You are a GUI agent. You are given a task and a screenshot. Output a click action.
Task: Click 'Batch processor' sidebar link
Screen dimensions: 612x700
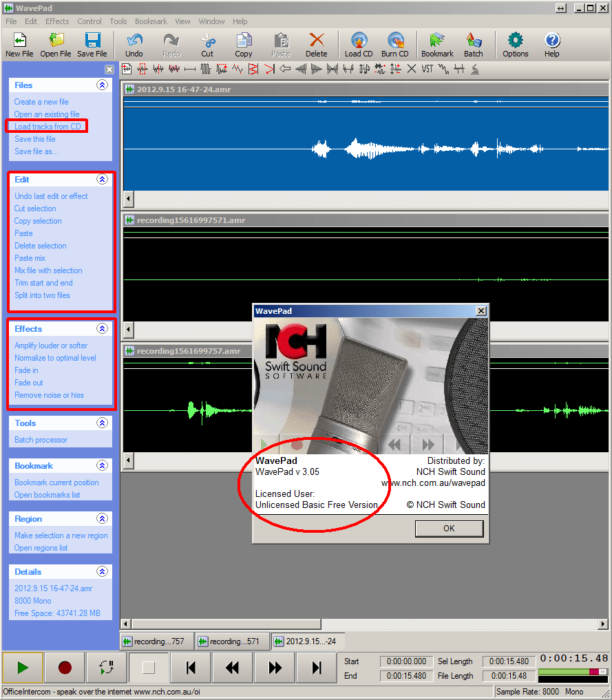pyautogui.click(x=41, y=440)
